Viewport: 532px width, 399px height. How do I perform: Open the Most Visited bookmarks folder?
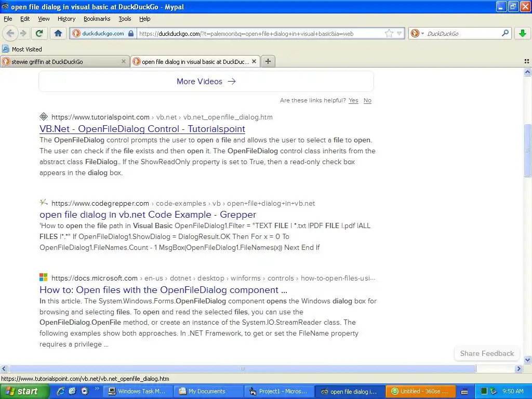tap(22, 49)
